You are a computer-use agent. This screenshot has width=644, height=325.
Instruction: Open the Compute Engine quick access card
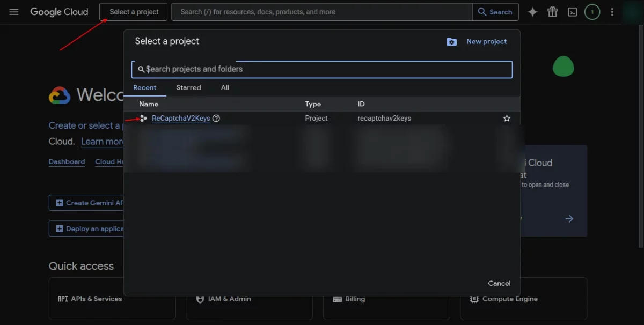click(523, 299)
